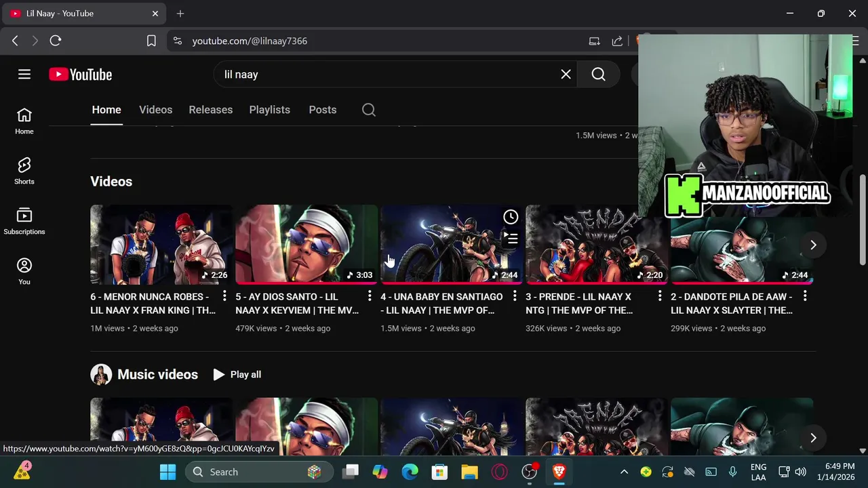The width and height of the screenshot is (868, 488).
Task: Play the Menor Nunca Robes thumbnail
Action: 161,245
